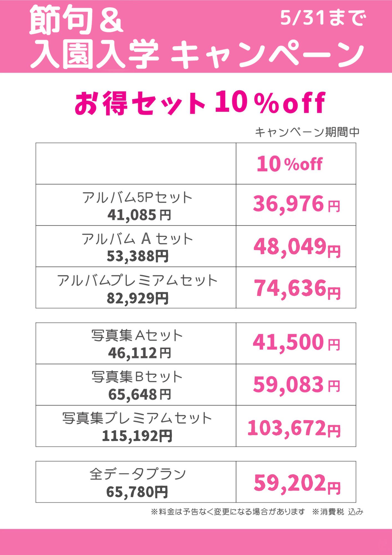Click the 74,636円 discounted price
This screenshot has height=555, width=392.
297,289
